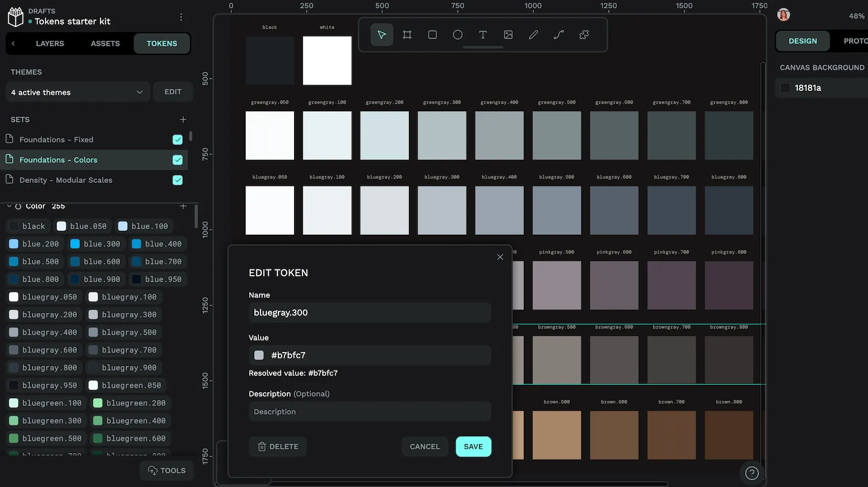Select the Foundations - Colors set
Image resolution: width=868 pixels, height=487 pixels.
click(94, 160)
